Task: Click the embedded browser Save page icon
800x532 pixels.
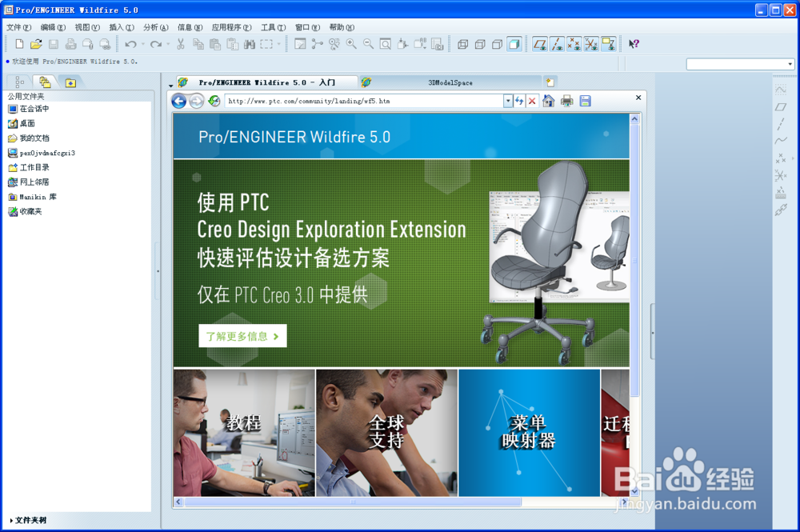Action: [586, 101]
